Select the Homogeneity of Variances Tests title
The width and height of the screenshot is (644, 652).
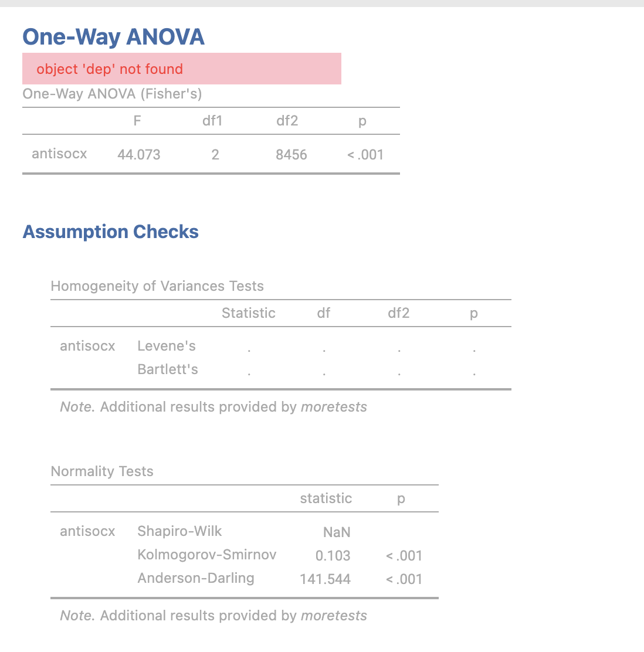coord(157,286)
